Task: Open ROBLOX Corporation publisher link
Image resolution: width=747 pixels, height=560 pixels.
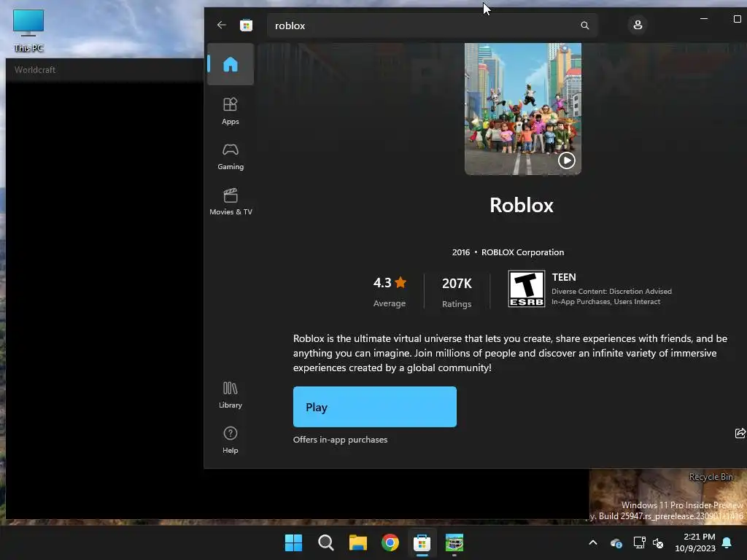Action: coord(522,252)
